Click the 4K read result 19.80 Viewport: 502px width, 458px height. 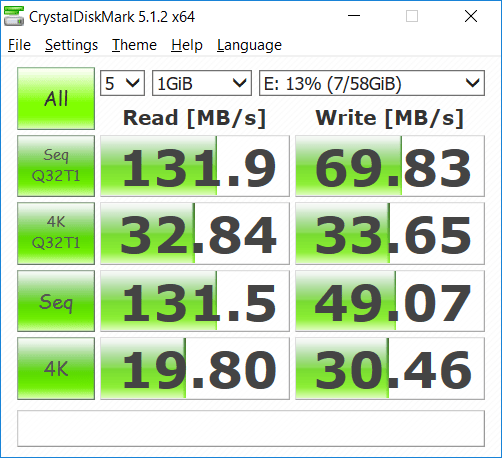(x=195, y=368)
